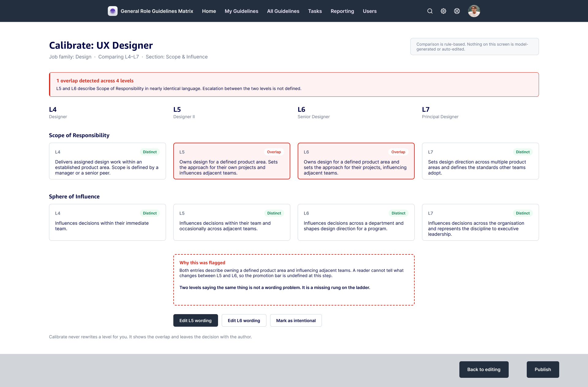The image size is (588, 387).
Task: Click the L5 Designer II column header
Action: [184, 113]
